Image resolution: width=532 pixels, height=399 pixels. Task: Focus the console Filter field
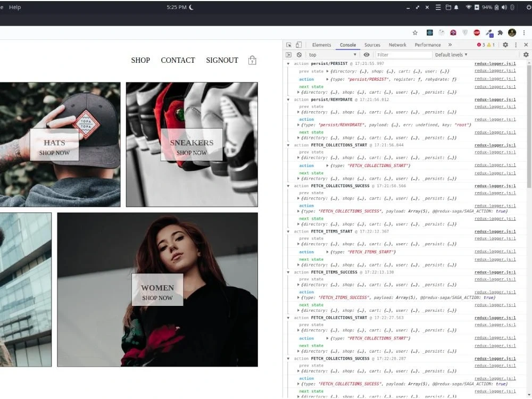[403, 55]
